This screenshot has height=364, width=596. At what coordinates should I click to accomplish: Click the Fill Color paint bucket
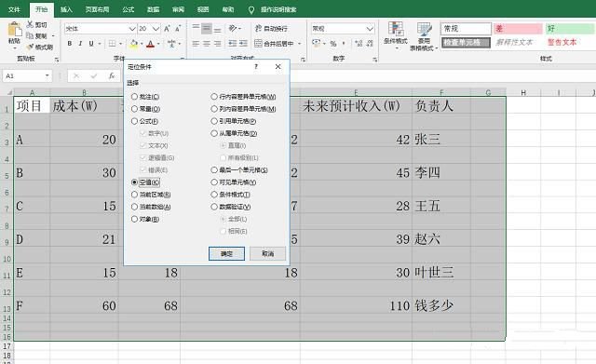click(133, 44)
